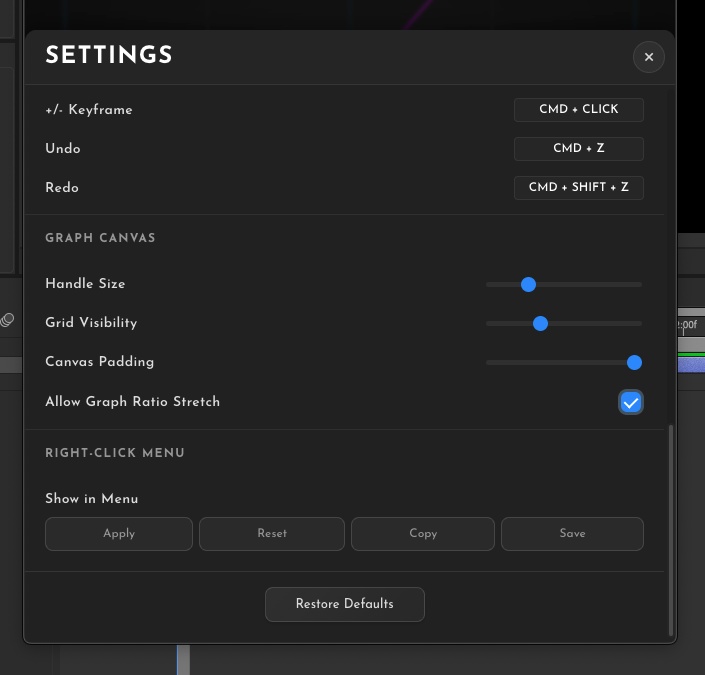Click the Canvas Padding slider thumb

(x=633, y=363)
